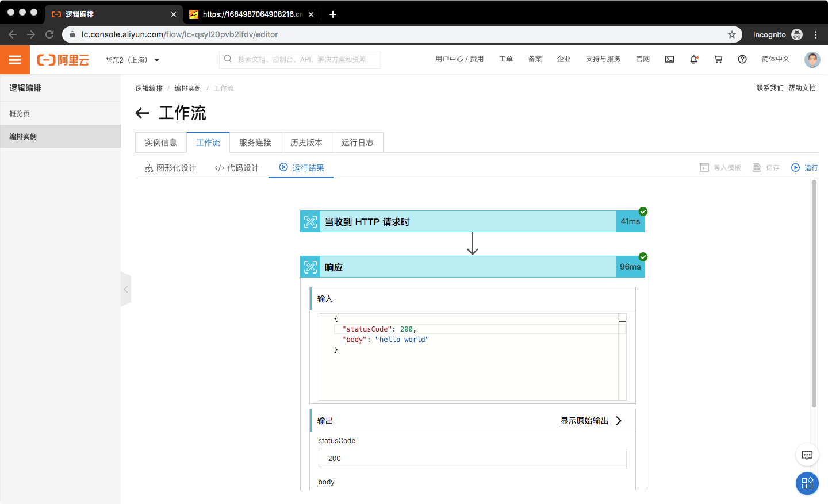Open the notification bell
The height and width of the screenshot is (504, 828).
tap(694, 59)
